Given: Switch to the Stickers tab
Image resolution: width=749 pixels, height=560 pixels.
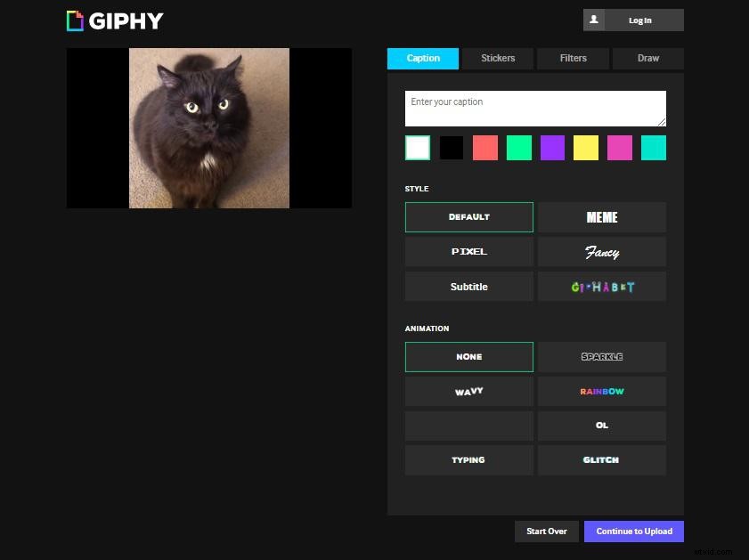Looking at the screenshot, I should 497,58.
